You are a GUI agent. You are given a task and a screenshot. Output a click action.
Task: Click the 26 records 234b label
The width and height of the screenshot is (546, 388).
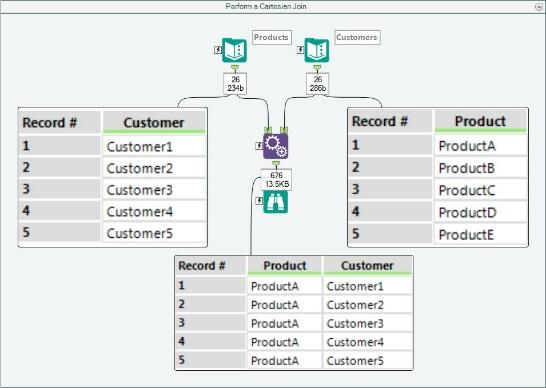click(235, 84)
